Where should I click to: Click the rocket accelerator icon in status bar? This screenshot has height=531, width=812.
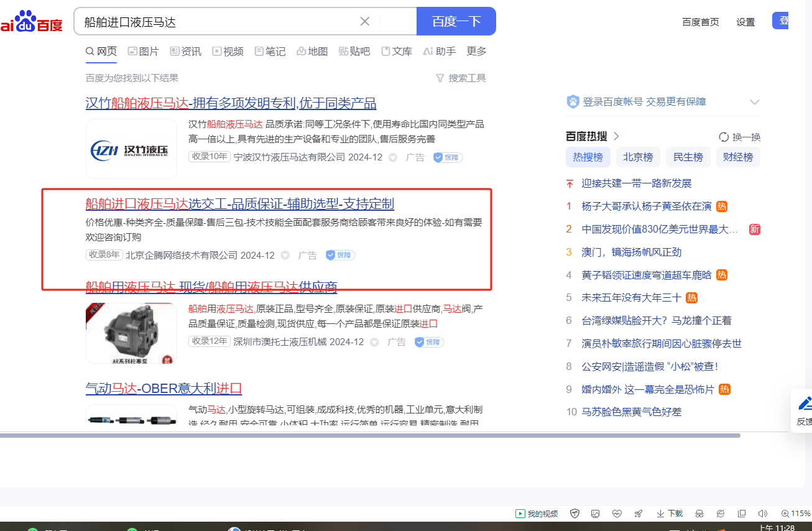tap(638, 514)
